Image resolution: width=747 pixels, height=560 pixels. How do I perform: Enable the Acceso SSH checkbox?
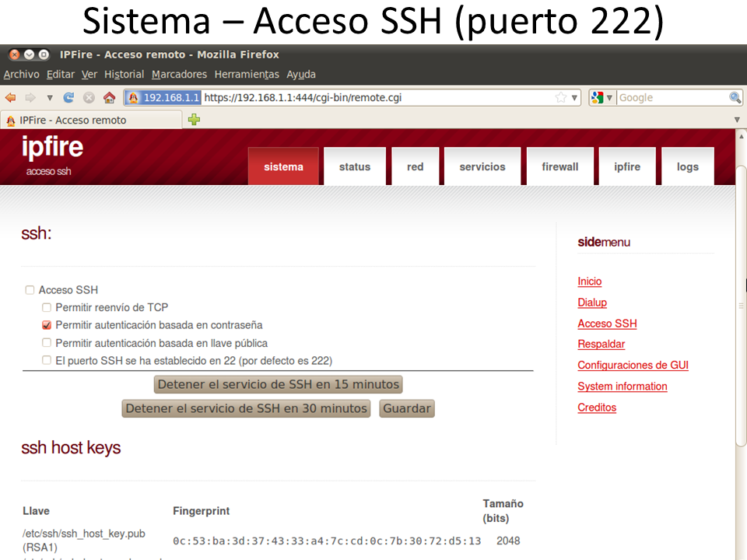point(30,290)
